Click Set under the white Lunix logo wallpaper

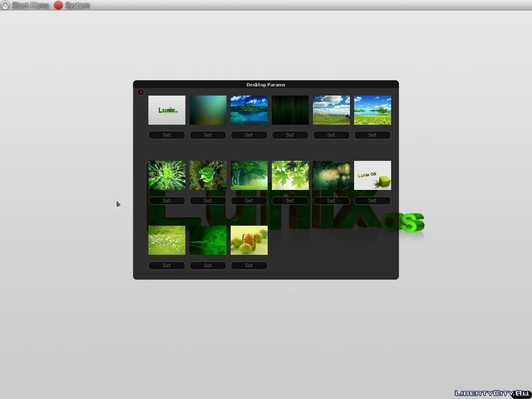tap(167, 135)
